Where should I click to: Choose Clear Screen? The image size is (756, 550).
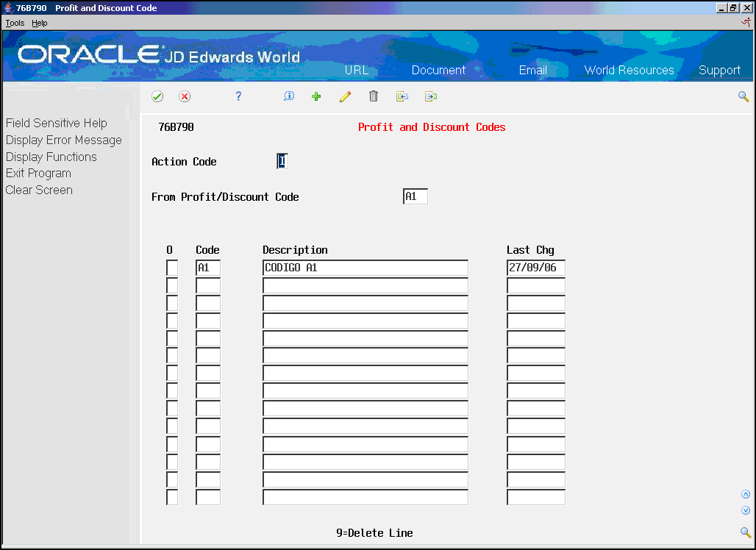pos(39,190)
